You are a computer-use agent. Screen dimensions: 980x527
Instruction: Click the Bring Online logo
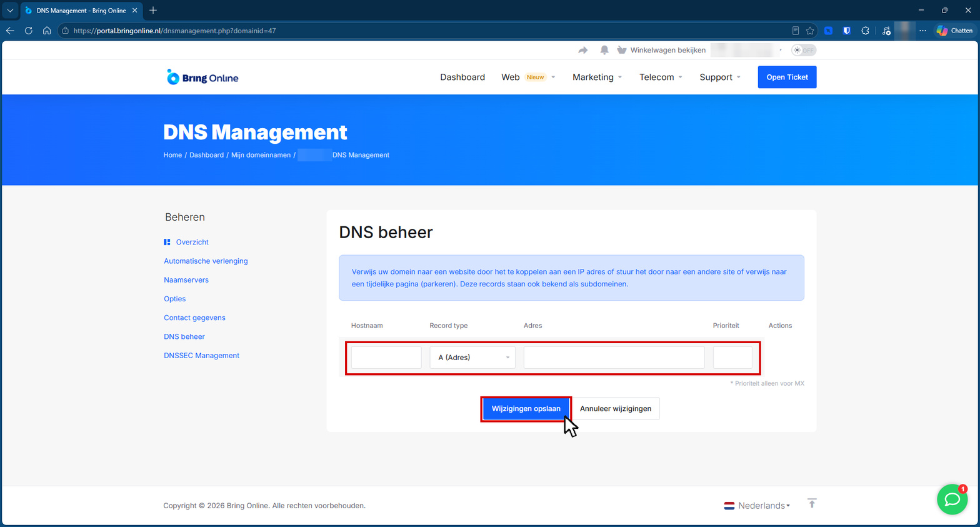pyautogui.click(x=202, y=78)
